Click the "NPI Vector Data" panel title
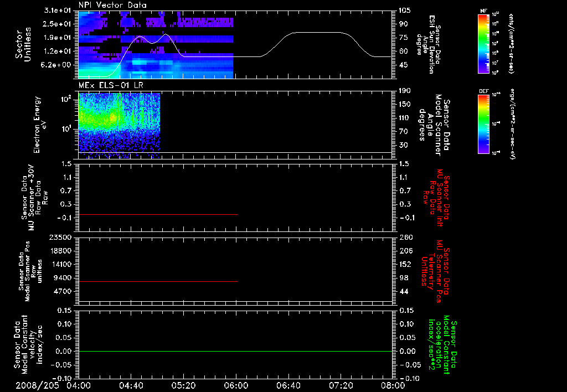 112,5
